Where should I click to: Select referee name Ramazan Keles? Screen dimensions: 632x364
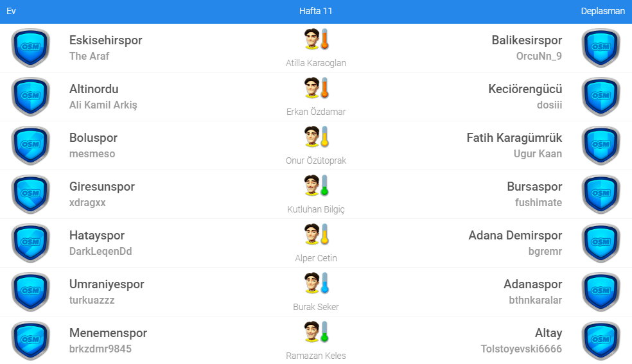(x=316, y=356)
